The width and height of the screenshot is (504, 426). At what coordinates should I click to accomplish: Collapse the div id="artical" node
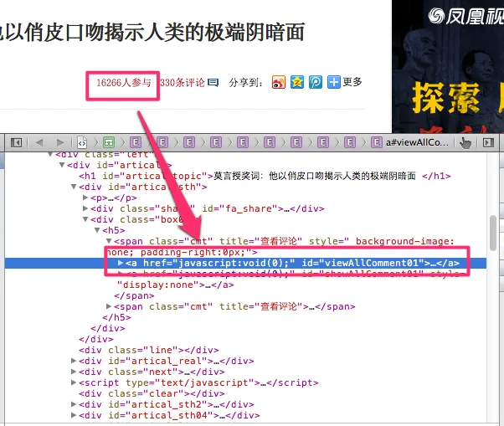click(62, 165)
